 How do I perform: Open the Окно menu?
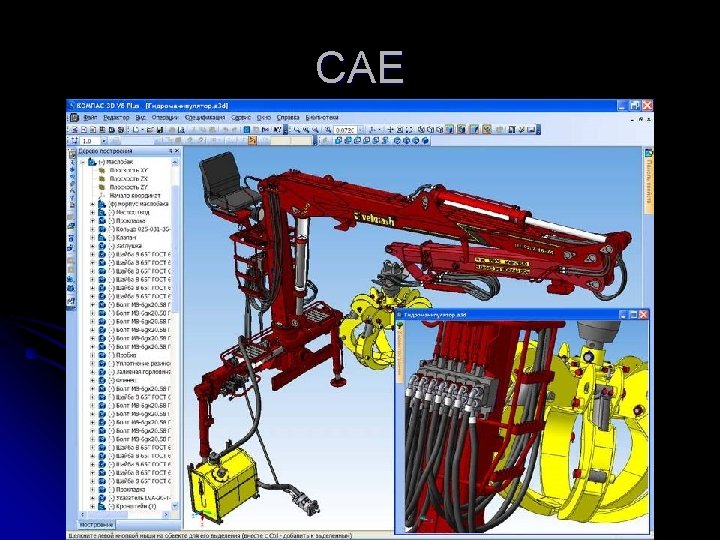[x=264, y=118]
